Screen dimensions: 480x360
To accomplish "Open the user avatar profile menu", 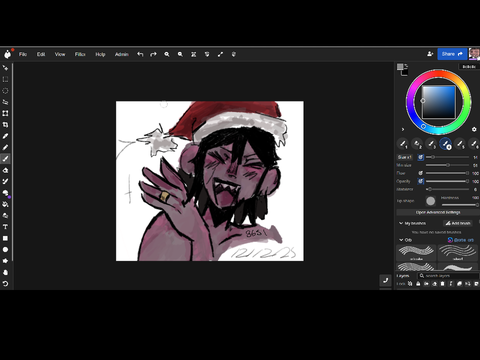I will coord(474,54).
